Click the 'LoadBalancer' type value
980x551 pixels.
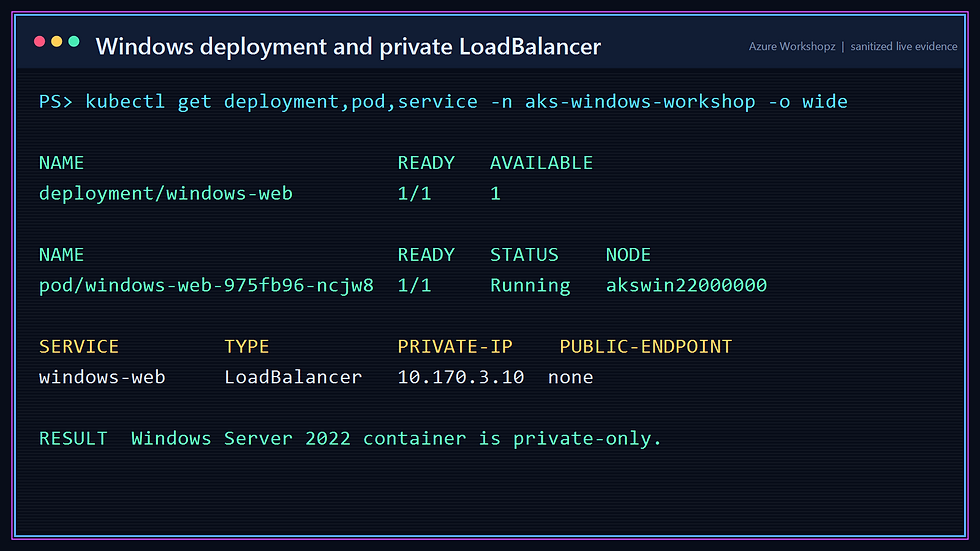(x=293, y=377)
